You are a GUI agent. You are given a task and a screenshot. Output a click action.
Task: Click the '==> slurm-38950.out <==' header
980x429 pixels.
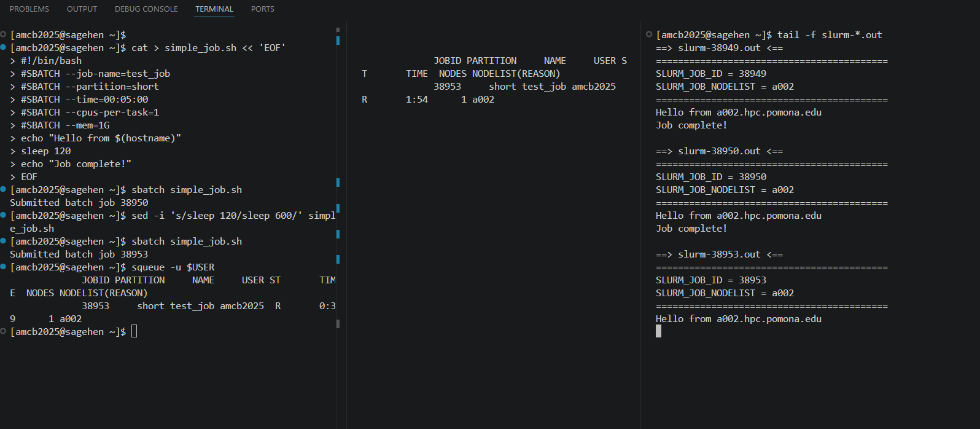coord(720,151)
